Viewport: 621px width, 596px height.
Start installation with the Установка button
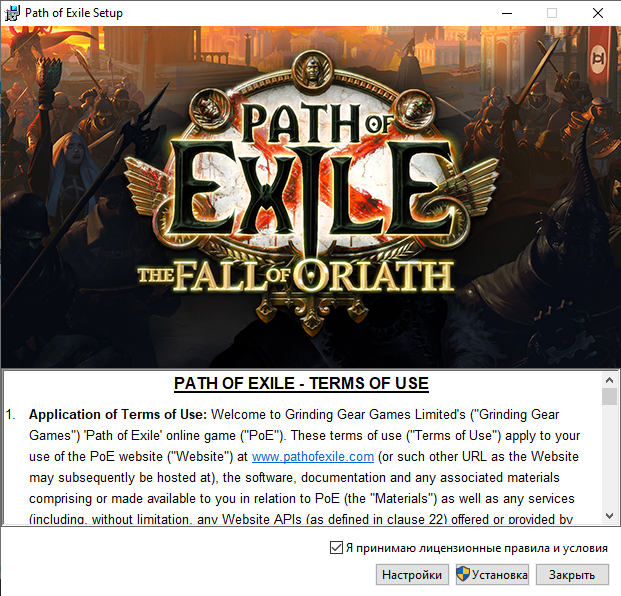click(492, 574)
